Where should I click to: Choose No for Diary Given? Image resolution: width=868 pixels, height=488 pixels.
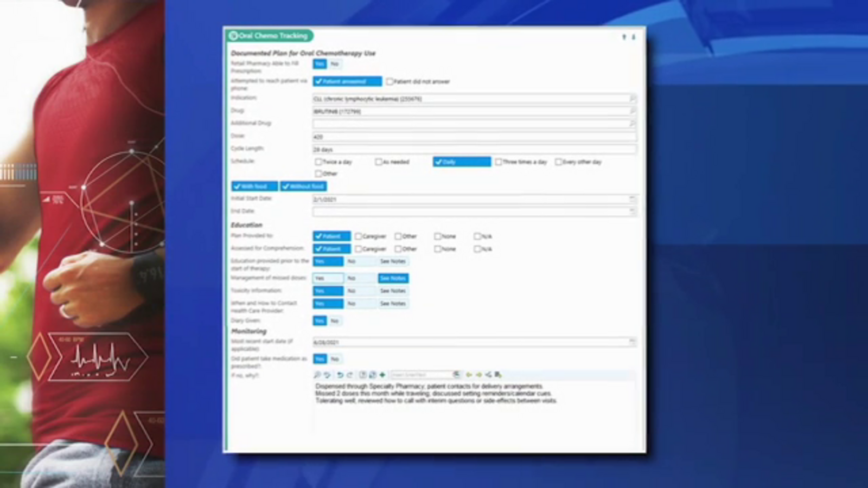[x=335, y=321]
